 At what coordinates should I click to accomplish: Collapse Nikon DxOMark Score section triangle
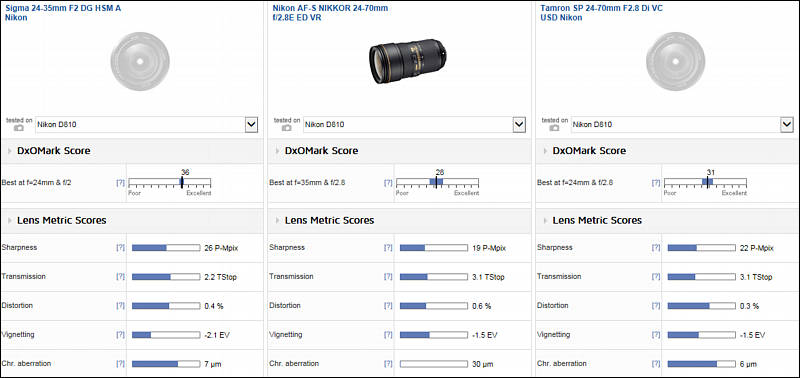(x=278, y=151)
